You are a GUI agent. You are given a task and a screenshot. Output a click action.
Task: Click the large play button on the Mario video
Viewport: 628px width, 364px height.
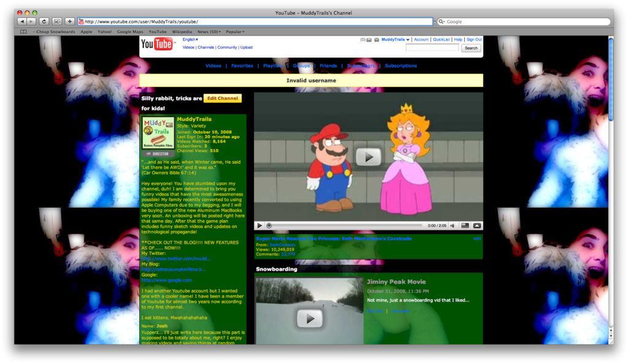tap(369, 157)
